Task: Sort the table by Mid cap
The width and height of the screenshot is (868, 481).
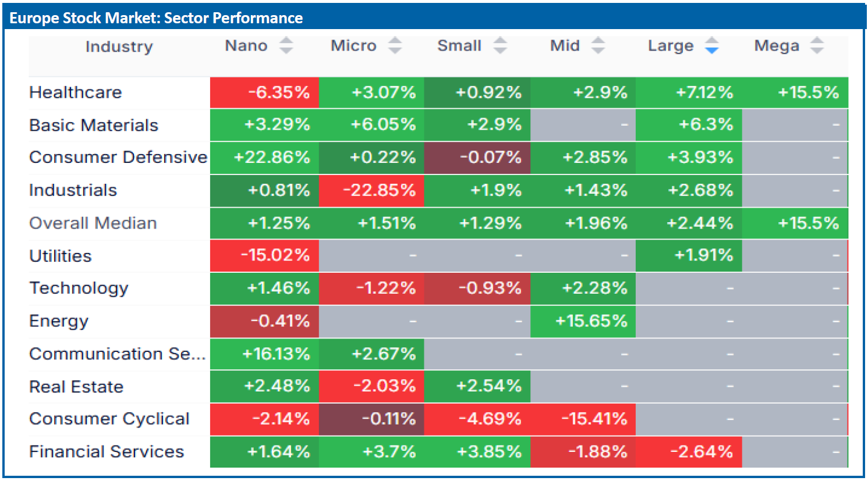Action: 598,45
